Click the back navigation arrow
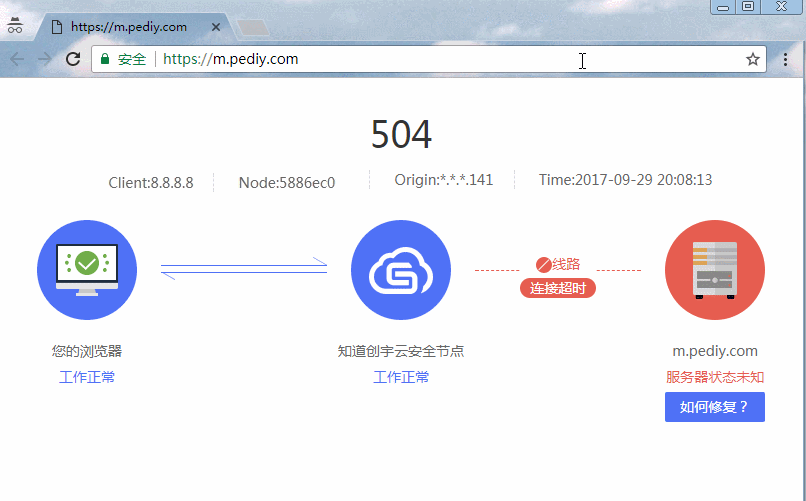This screenshot has width=806, height=501. (x=17, y=59)
